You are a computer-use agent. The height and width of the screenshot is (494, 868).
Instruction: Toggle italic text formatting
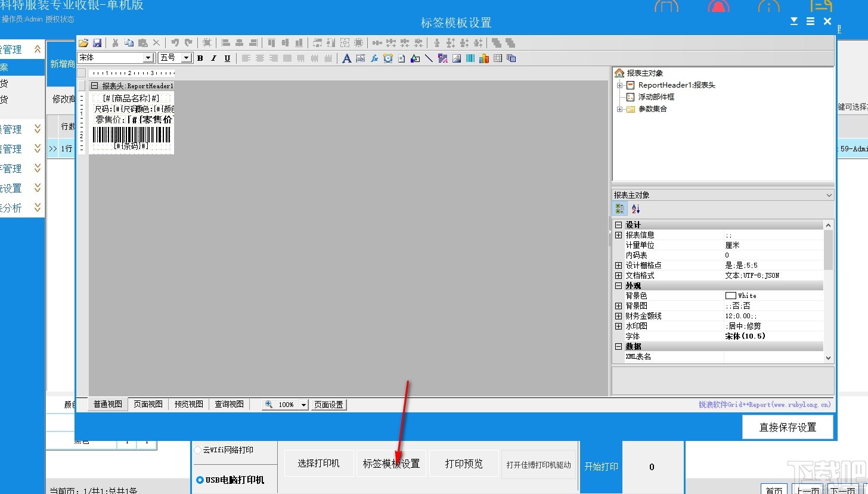click(x=213, y=58)
